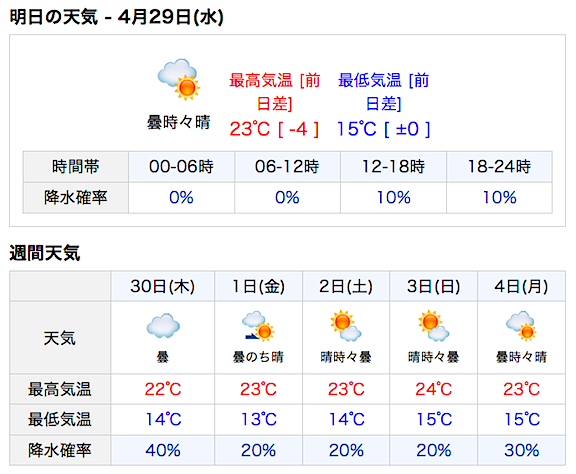Click the sunny-cloudy icon for 3日(日)

pos(433,326)
